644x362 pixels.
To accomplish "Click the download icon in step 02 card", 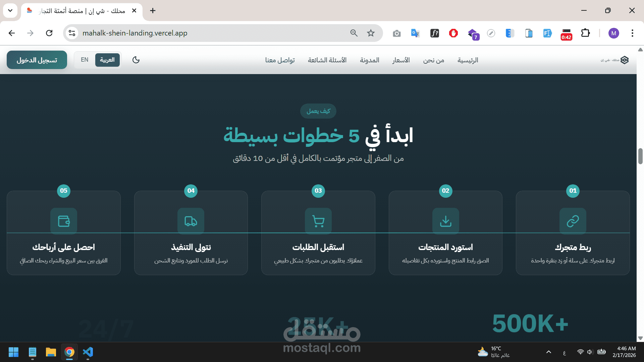I will pos(445,221).
